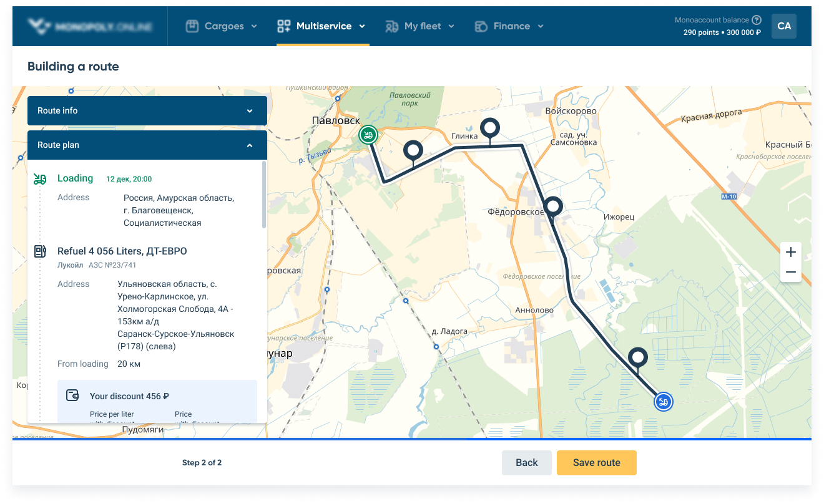The image size is (824, 504).
Task: Open the My fleet dropdown menu
Action: pyautogui.click(x=419, y=26)
